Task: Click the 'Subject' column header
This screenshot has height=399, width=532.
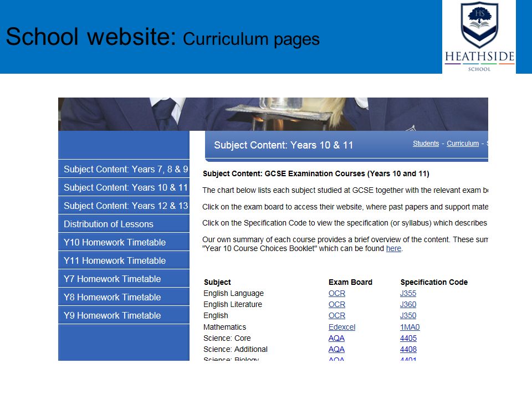Action: click(x=217, y=282)
